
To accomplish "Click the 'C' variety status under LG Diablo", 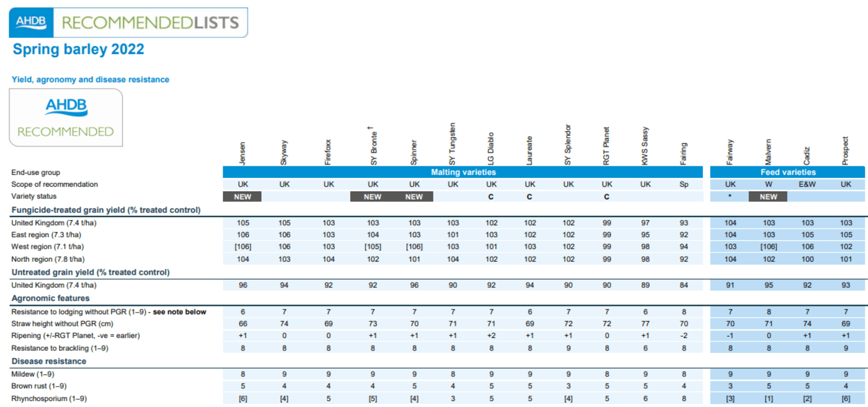I will point(491,197).
